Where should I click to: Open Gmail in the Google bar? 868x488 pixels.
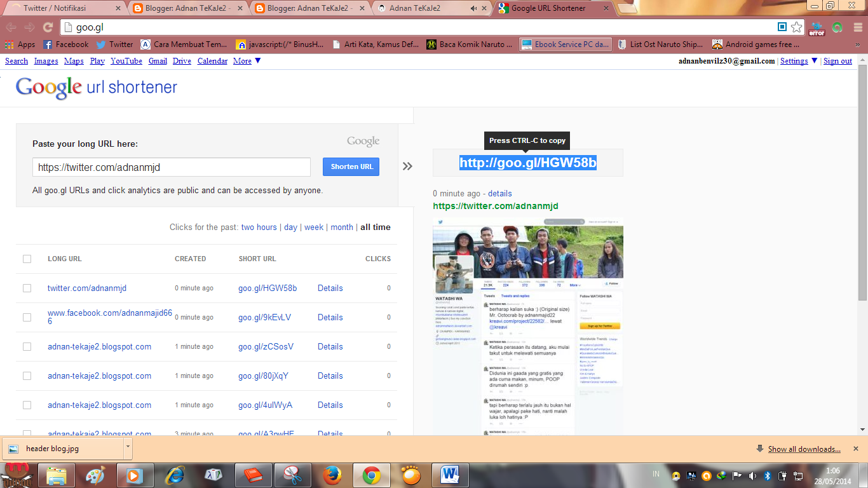point(158,61)
